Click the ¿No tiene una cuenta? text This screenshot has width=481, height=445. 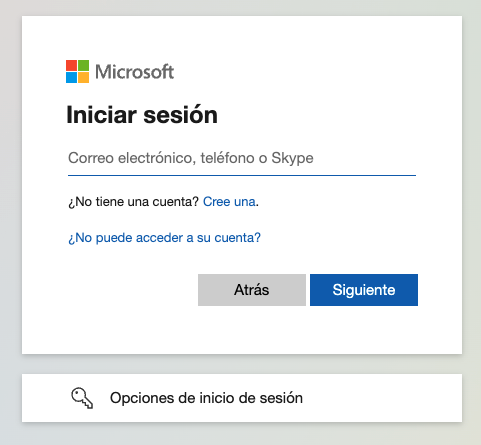click(x=133, y=202)
